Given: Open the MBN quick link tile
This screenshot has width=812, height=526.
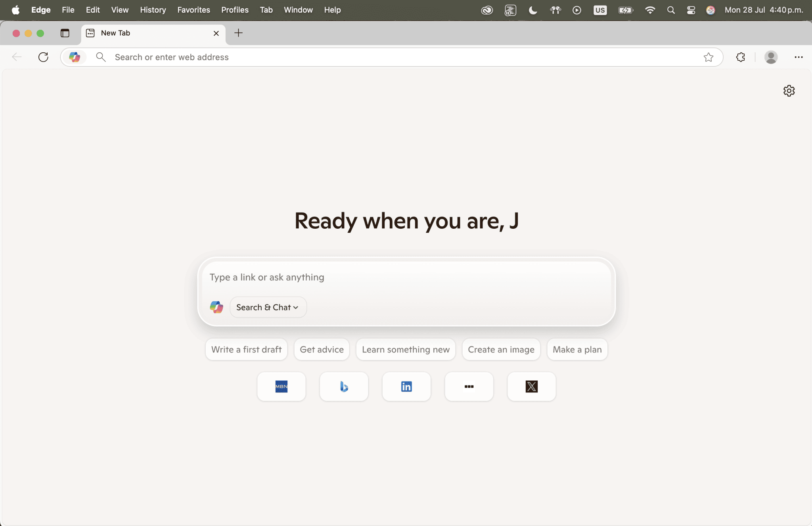Looking at the screenshot, I should click(281, 386).
